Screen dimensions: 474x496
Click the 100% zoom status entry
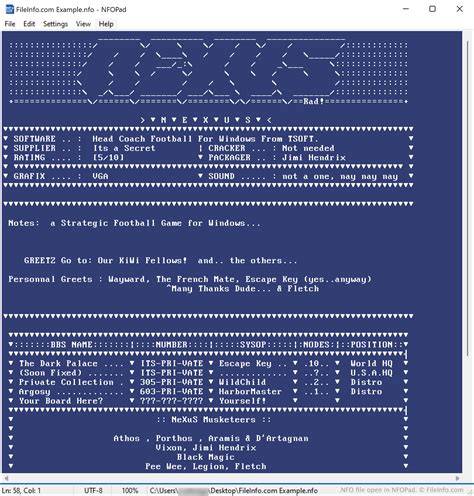click(x=130, y=490)
